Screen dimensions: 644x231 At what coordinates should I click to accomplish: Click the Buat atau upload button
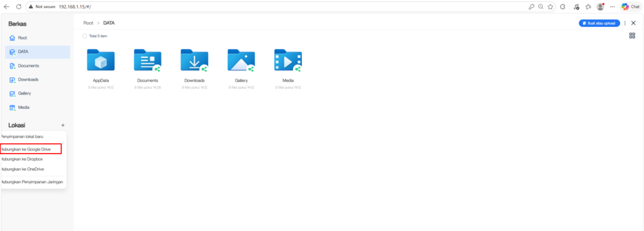(x=599, y=23)
